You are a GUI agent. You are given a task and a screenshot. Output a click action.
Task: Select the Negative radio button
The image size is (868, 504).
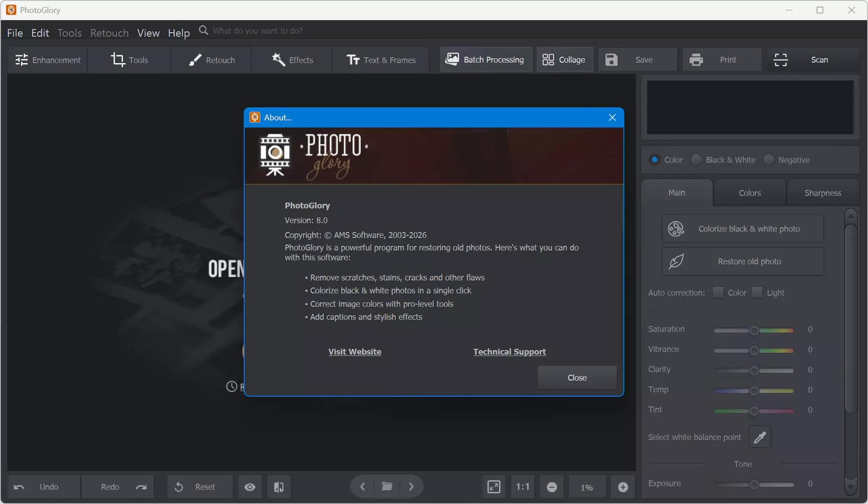[768, 160]
